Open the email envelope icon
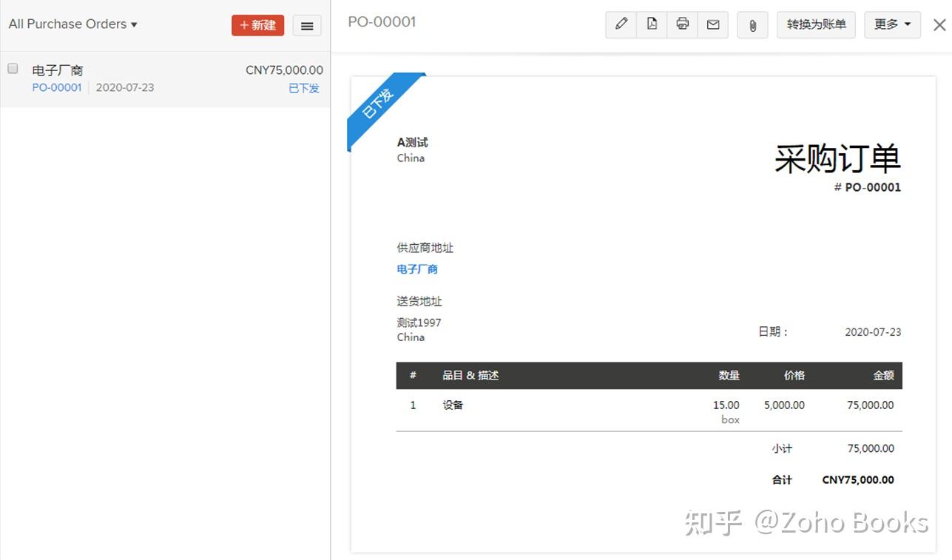 pyautogui.click(x=712, y=24)
